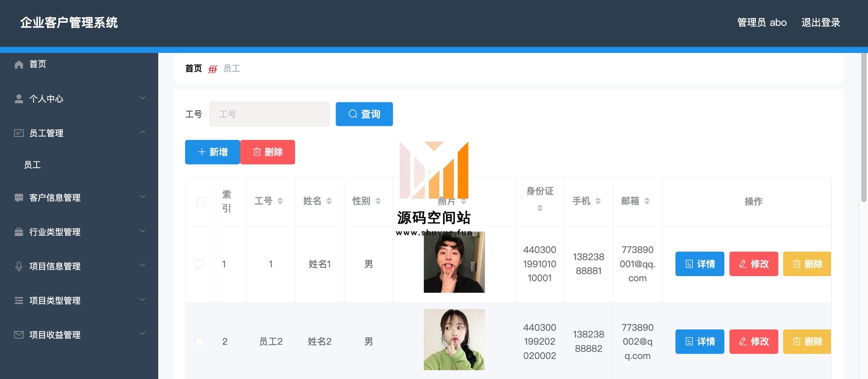Click the card icon beside 员工管理
868x379 pixels.
click(19, 133)
